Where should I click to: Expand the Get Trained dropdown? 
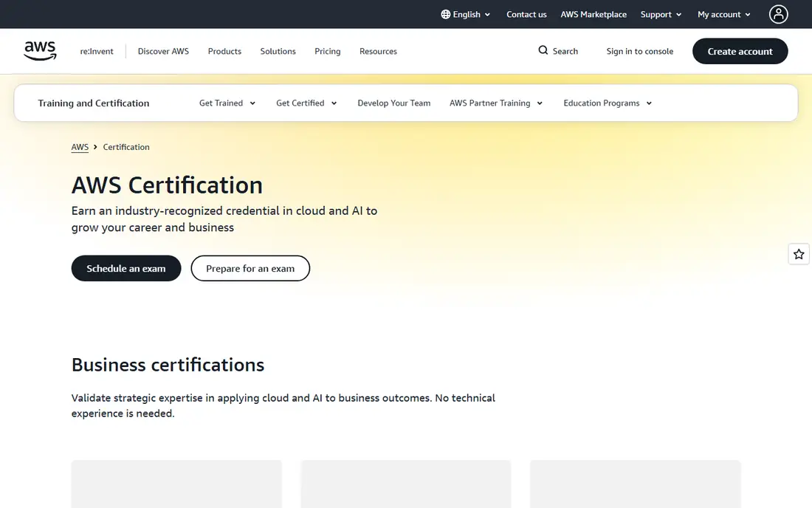tap(227, 103)
